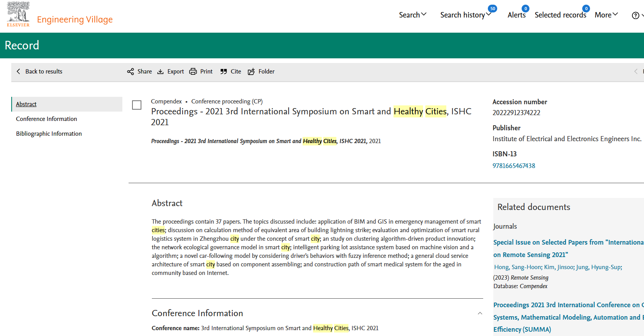644x336 pixels.
Task: Click the help question-mark icon
Action: coord(635,16)
